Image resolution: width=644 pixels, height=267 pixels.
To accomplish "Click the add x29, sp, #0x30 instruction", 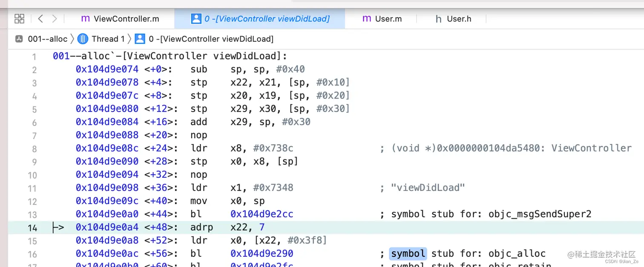I will [250, 122].
